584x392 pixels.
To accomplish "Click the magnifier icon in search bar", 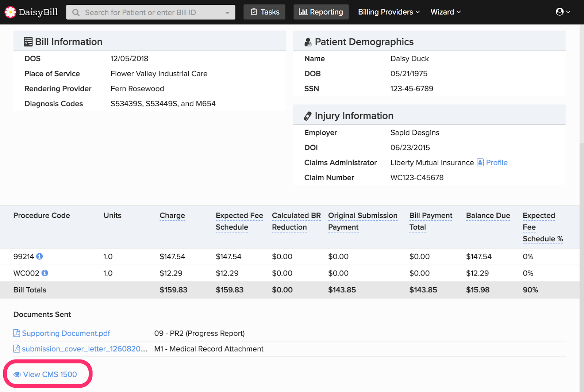I will [x=76, y=12].
